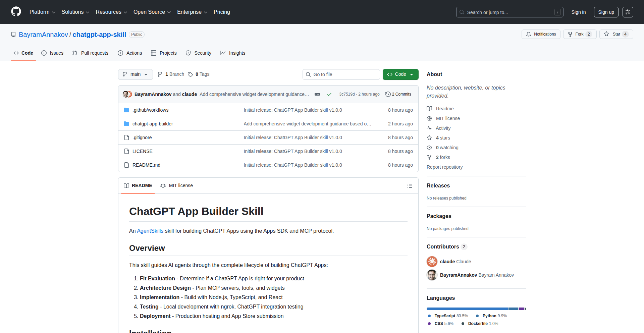644x333 pixels.
Task: Click the Sign up button
Action: click(x=606, y=12)
